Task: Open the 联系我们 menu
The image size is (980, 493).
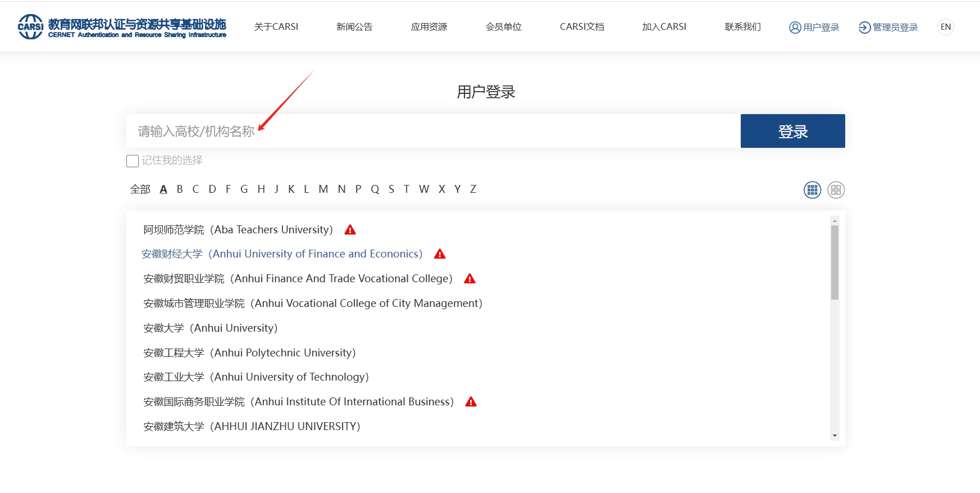Action: 743,26
